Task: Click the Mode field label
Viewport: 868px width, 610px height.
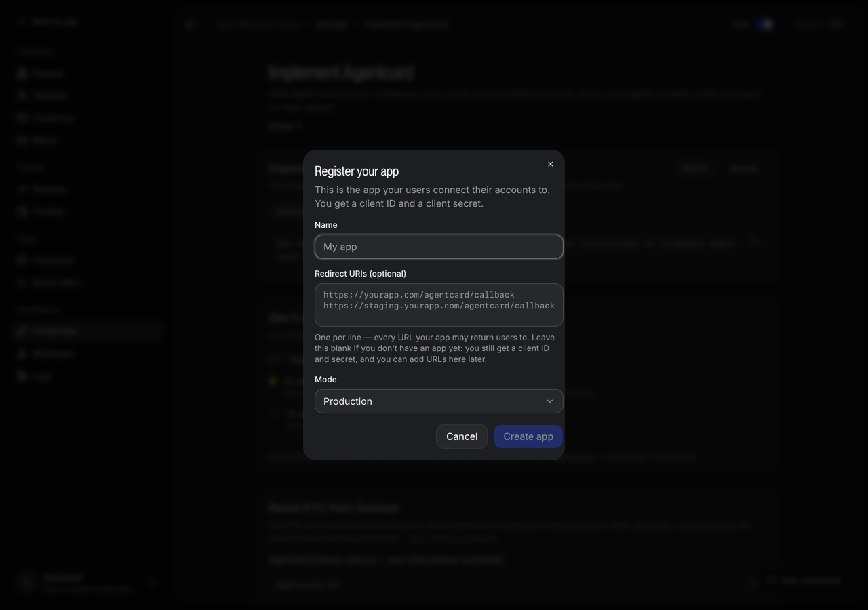Action: [325, 380]
